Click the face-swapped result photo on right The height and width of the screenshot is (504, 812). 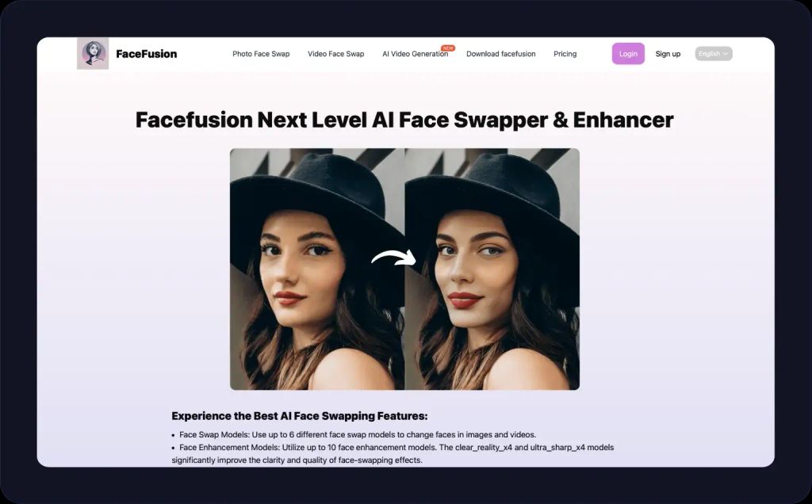492,269
